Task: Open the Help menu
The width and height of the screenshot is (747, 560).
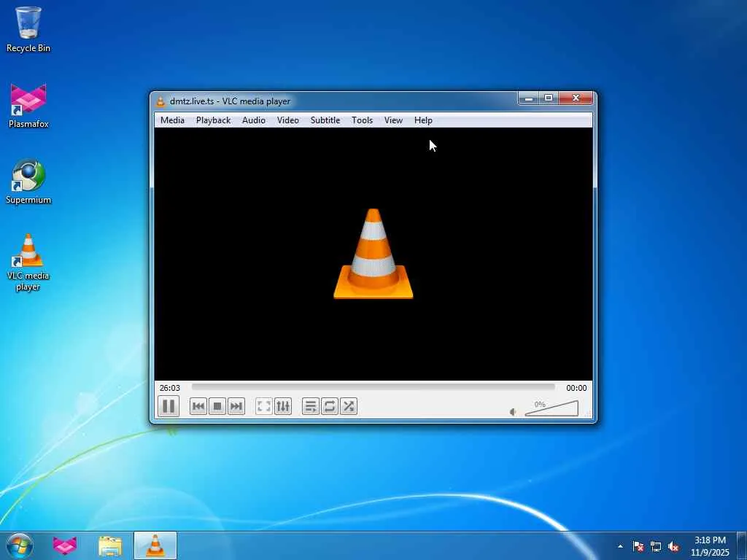Action: [x=423, y=120]
